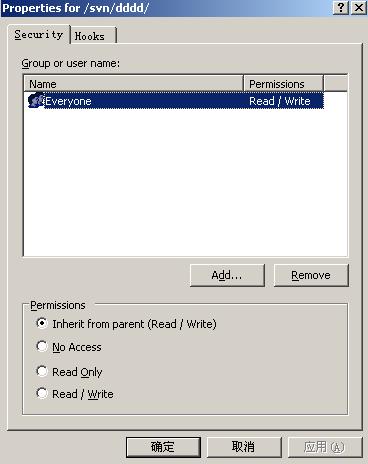Close the Properties dialog window

click(359, 8)
